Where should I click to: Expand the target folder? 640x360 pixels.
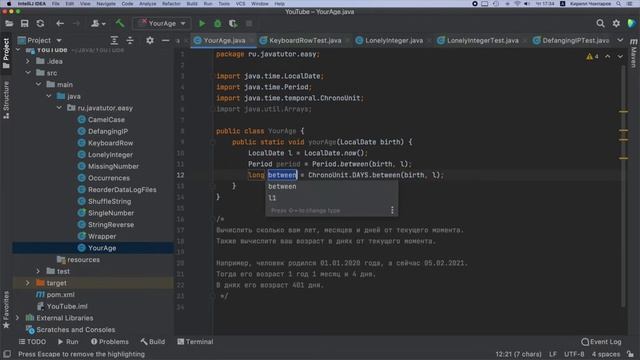[x=28, y=283]
